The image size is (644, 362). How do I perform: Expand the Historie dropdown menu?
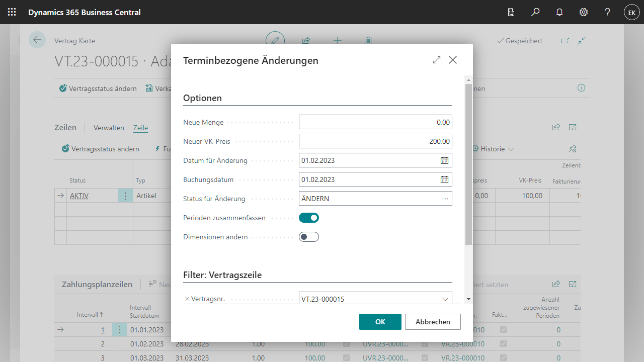pos(493,149)
